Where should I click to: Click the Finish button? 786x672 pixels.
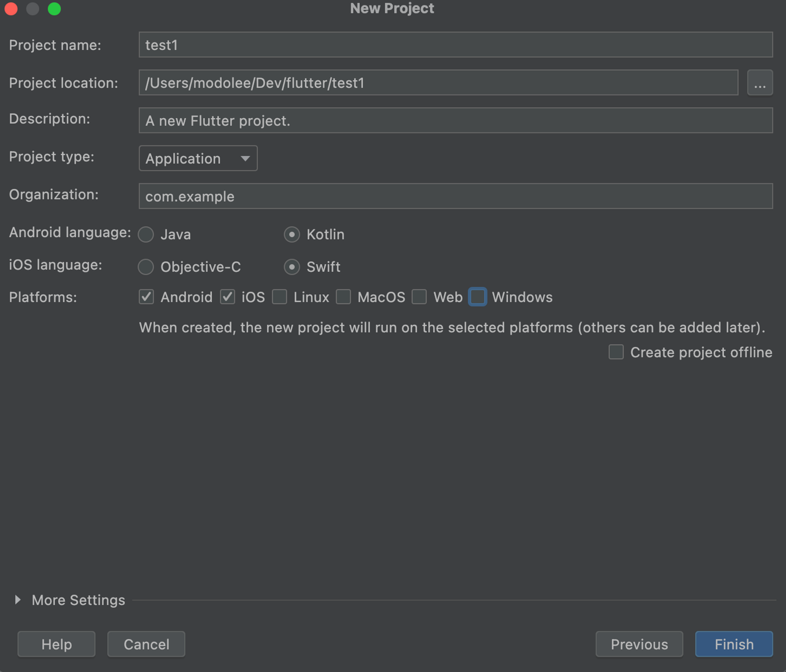click(733, 644)
